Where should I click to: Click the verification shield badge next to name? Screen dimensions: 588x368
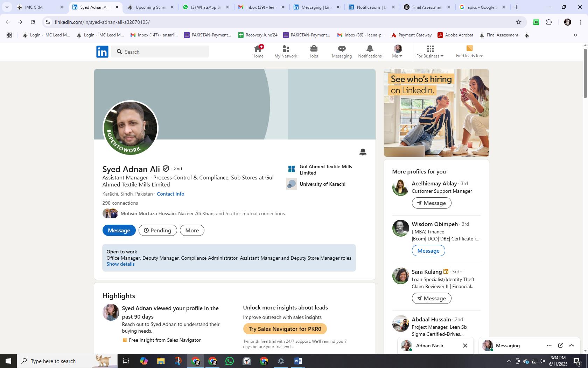click(166, 169)
